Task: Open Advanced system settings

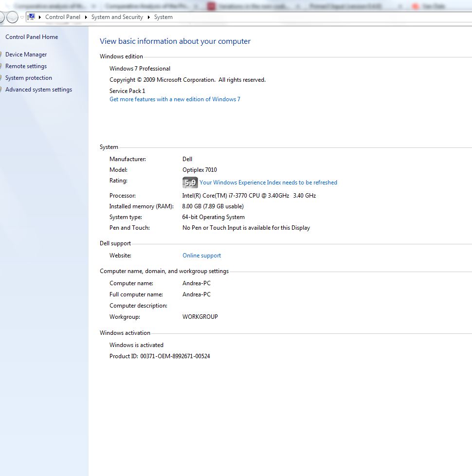Action: (x=38, y=90)
